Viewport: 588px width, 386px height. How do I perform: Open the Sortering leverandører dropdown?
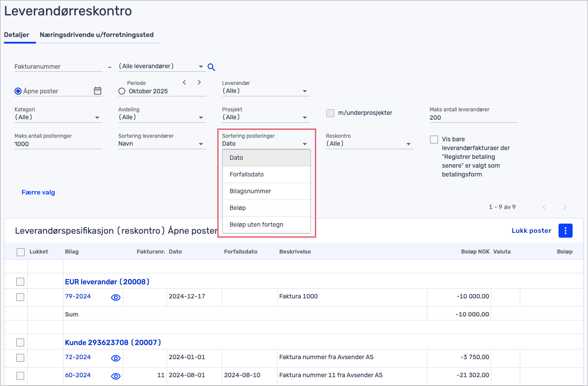(162, 144)
